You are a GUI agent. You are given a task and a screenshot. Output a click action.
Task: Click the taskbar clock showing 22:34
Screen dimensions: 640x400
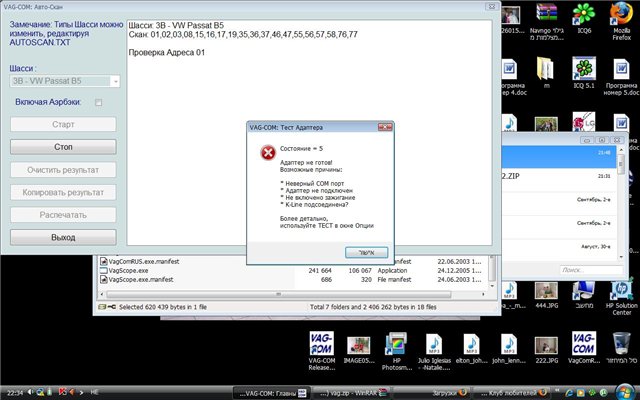coord(15,393)
